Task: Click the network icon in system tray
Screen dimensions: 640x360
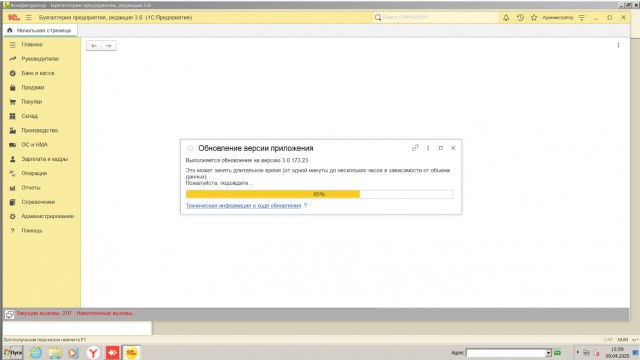Action: [587, 353]
